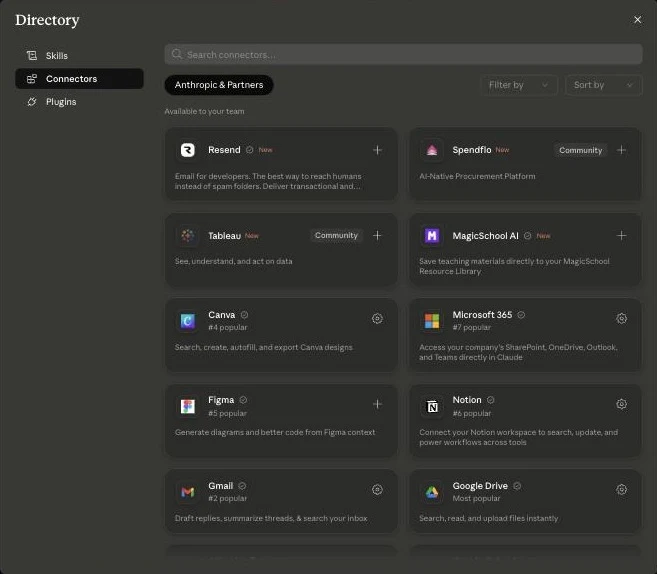657x574 pixels.
Task: Add the Tableau connector with plus
Action: pos(377,235)
